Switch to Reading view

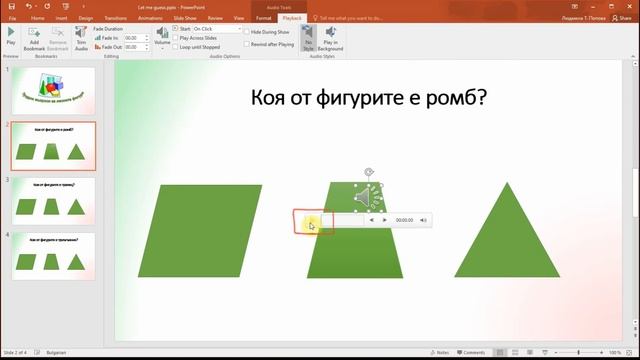pyautogui.click(x=530, y=352)
